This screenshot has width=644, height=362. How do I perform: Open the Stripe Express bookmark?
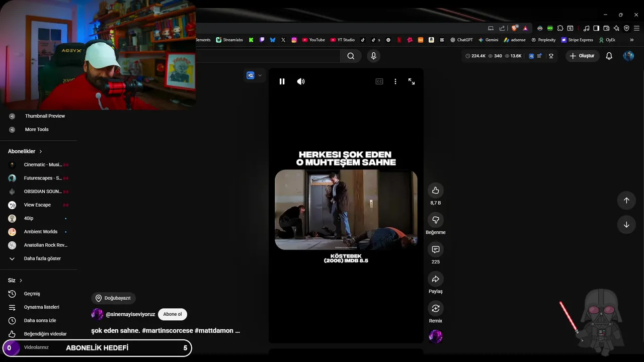(577, 40)
